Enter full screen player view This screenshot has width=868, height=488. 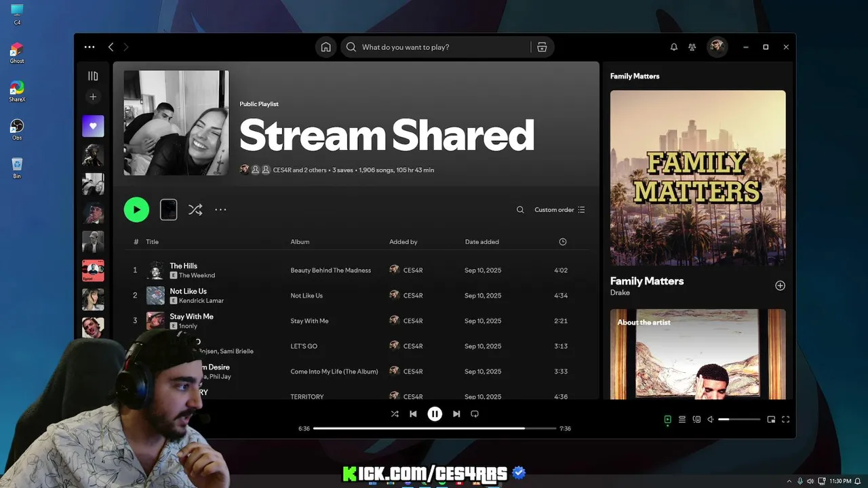[786, 420]
